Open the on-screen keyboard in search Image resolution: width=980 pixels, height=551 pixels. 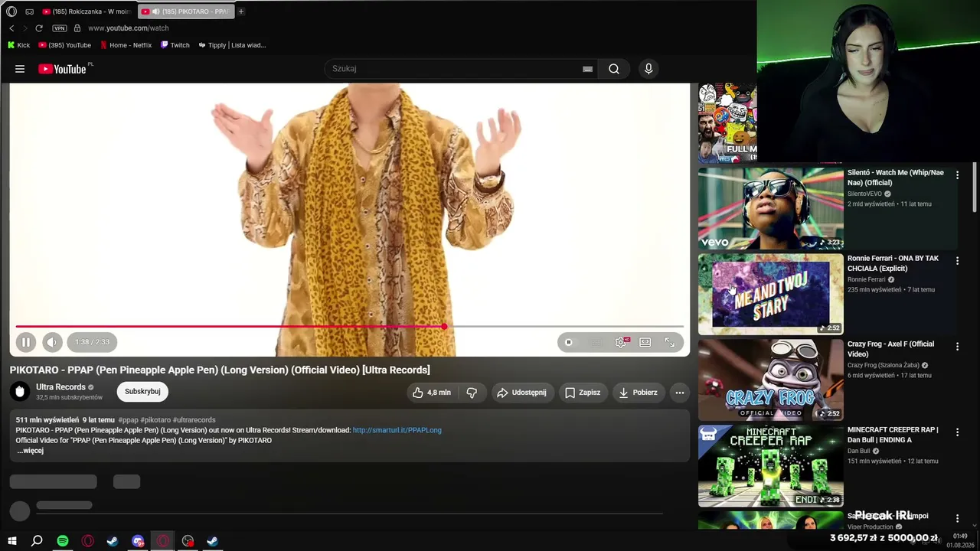[x=587, y=69]
